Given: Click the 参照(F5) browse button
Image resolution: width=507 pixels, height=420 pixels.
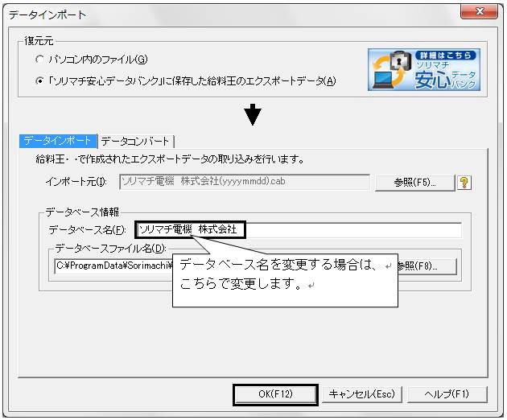Looking at the screenshot, I should click(x=414, y=183).
